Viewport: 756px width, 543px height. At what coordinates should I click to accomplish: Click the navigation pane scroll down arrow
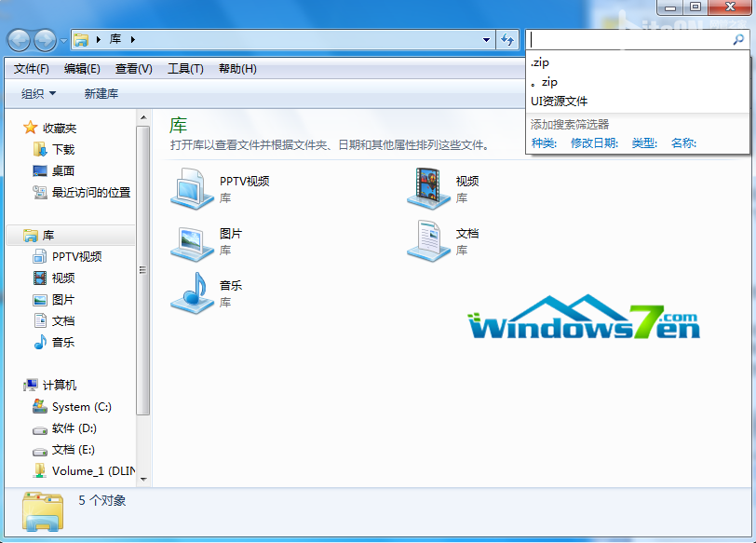(143, 480)
